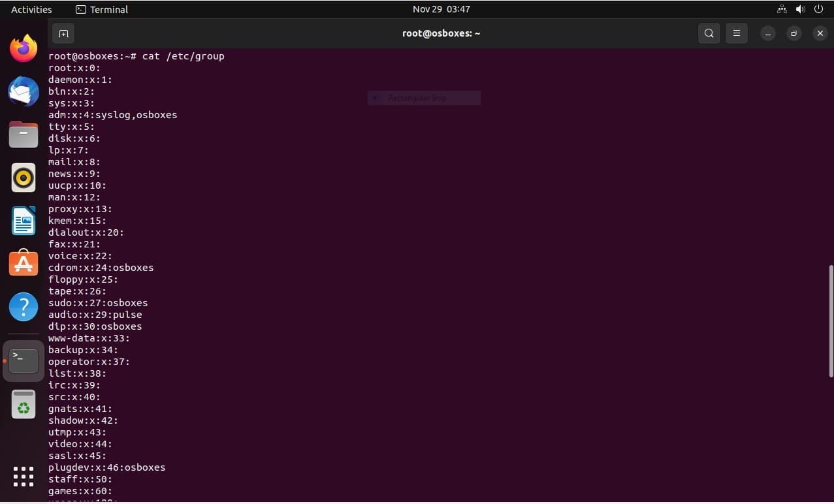Open the terminal hamburger menu
The height and width of the screenshot is (504, 834).
coord(737,33)
